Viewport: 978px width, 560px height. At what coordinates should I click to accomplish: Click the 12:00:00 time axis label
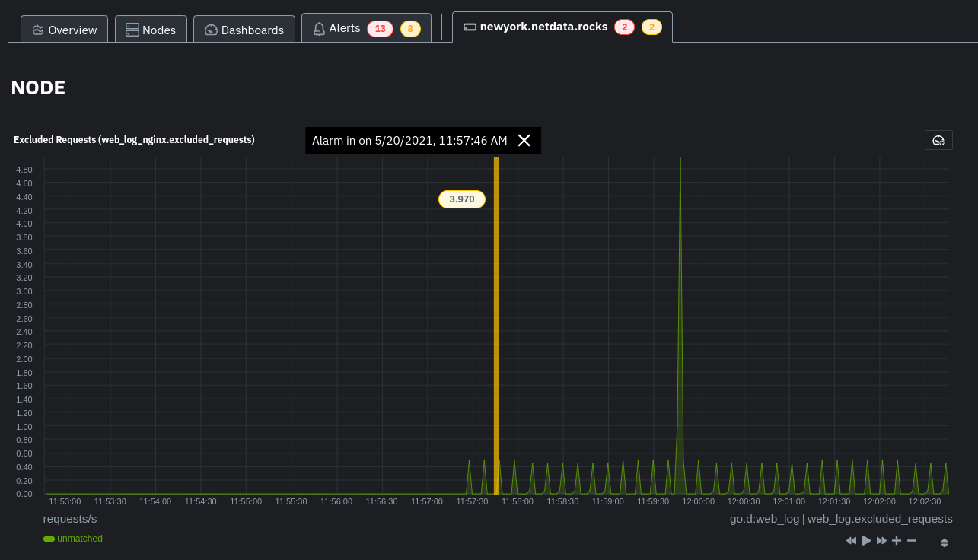click(698, 501)
